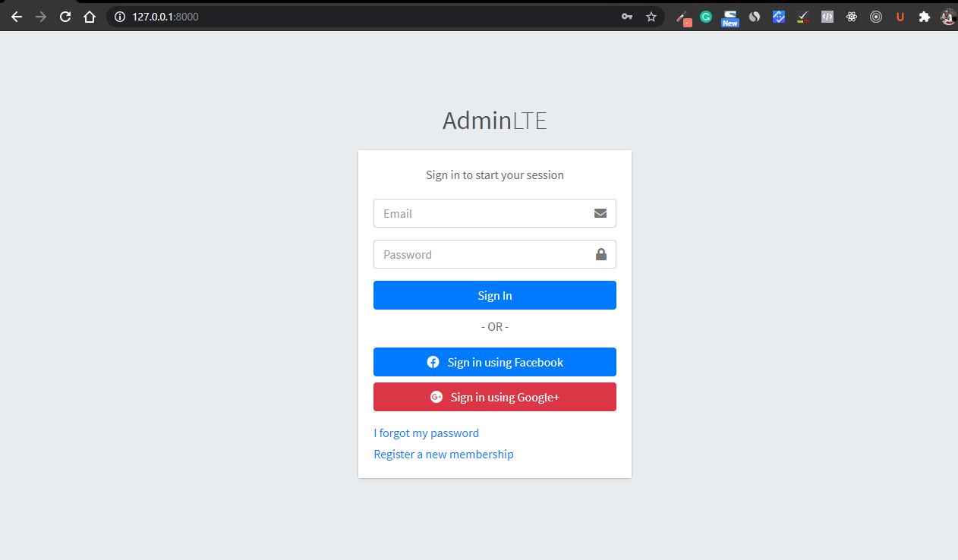Click the envelope icon in the Email field
This screenshot has height=560, width=958.
tap(600, 213)
